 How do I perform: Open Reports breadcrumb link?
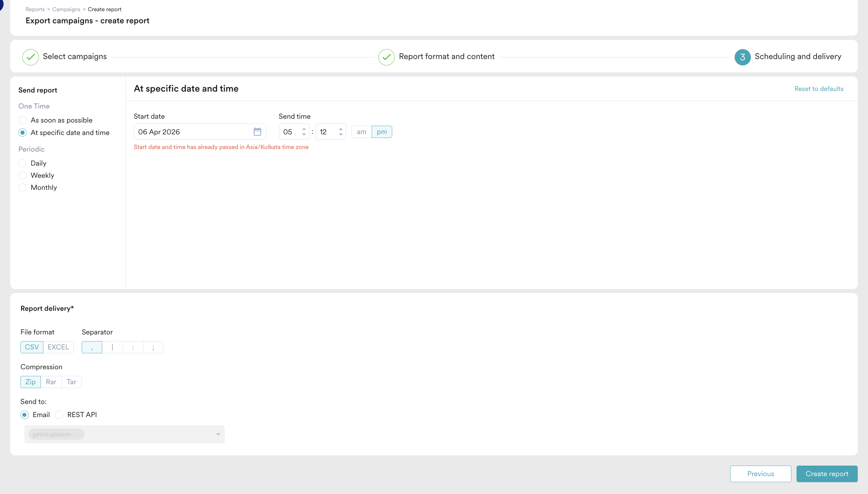(35, 9)
